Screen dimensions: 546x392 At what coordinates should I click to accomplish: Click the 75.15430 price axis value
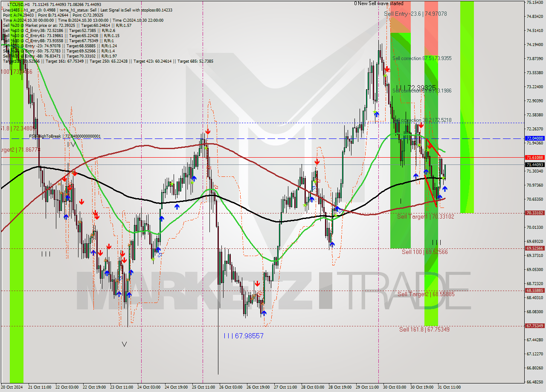tap(535, 2)
